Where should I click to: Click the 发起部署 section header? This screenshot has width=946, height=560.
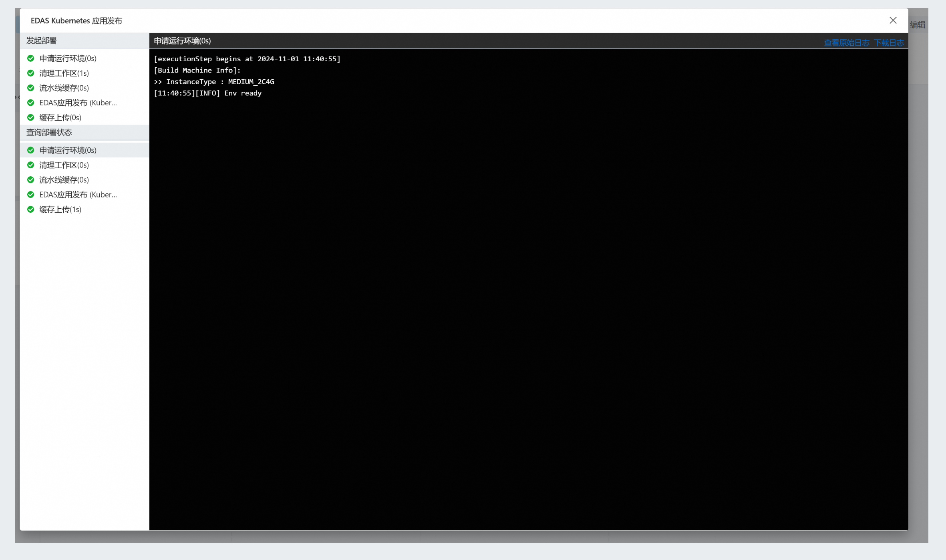click(85, 40)
